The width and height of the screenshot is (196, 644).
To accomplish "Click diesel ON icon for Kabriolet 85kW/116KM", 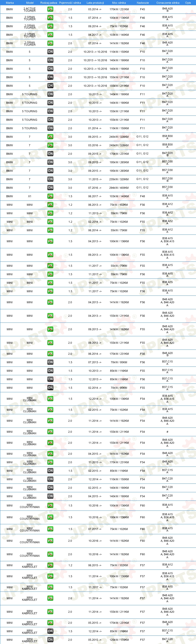I will click(50, 631).
